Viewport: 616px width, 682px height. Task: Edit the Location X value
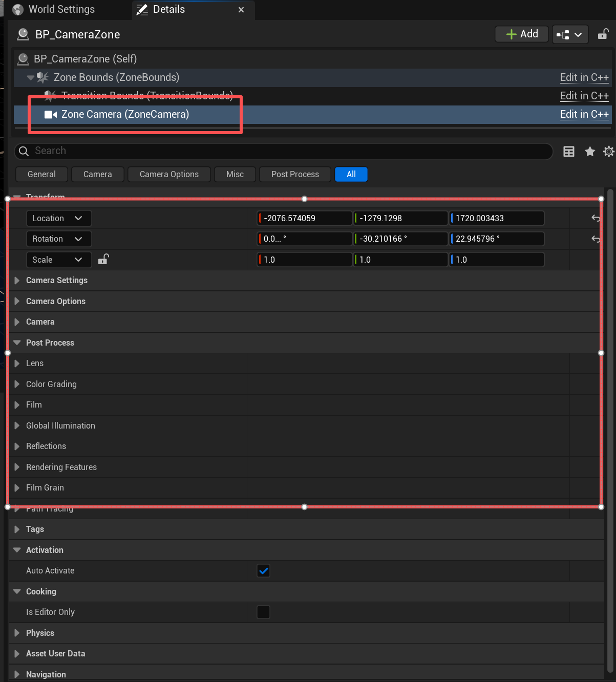click(x=305, y=218)
